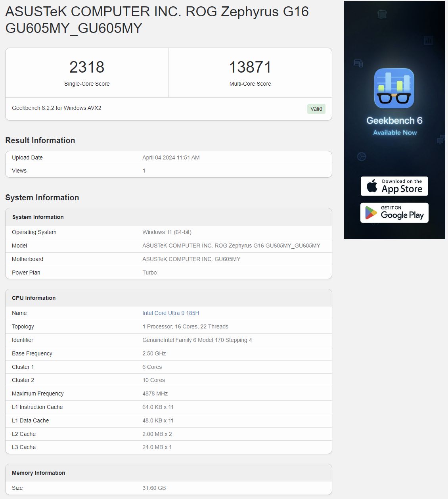Click the 48.0 KB x 11 value
This screenshot has width=448, height=499.
click(x=158, y=420)
